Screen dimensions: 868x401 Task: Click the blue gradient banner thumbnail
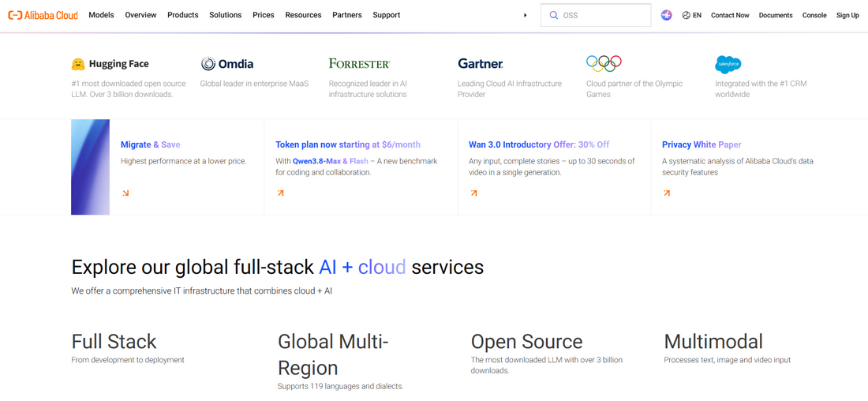tap(90, 167)
